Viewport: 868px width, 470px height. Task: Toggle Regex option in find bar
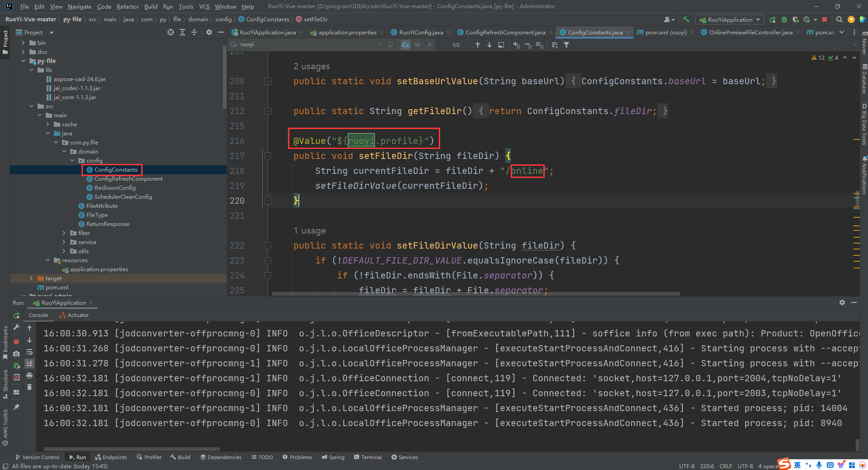[429, 45]
